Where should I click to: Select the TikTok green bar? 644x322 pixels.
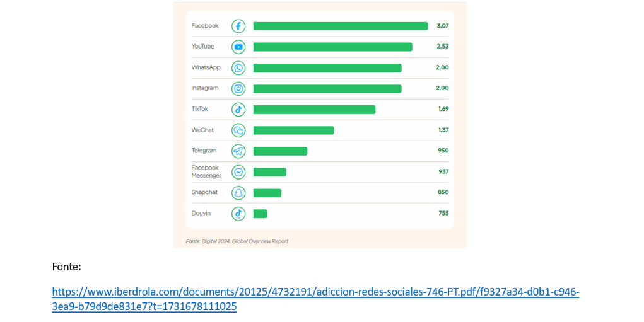(314, 110)
